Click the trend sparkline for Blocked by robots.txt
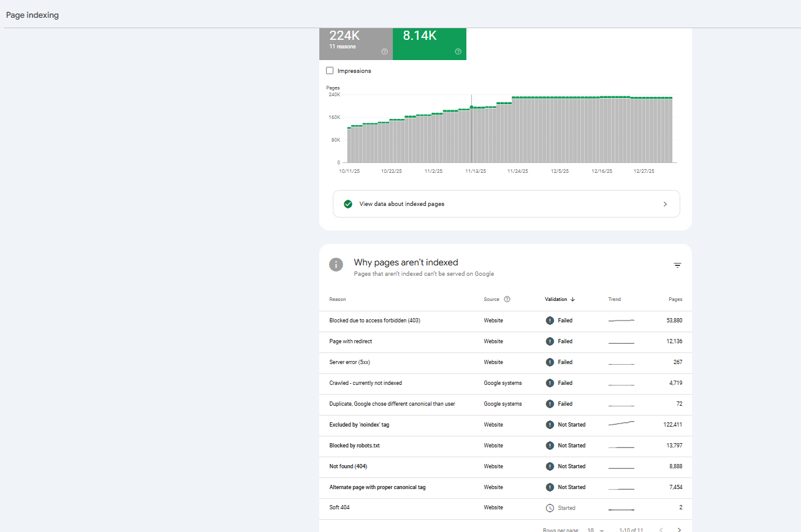Viewport: 801px width, 532px height. point(621,446)
